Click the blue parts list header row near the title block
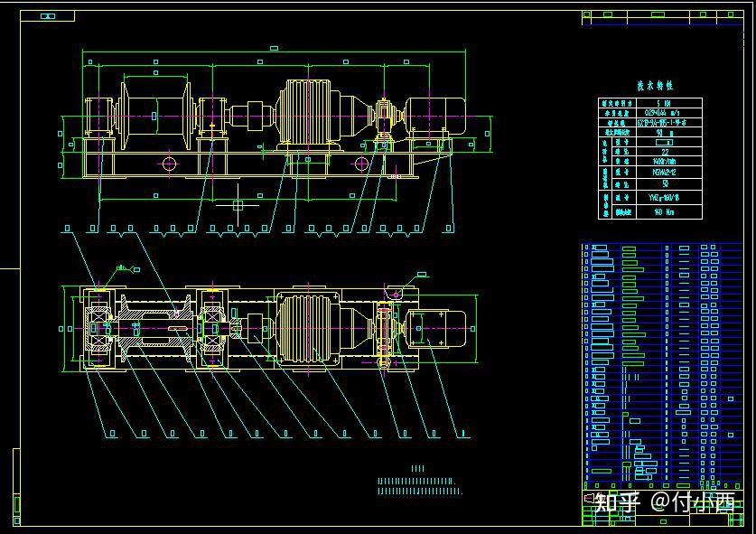Image resolution: width=756 pixels, height=534 pixels. (663, 485)
